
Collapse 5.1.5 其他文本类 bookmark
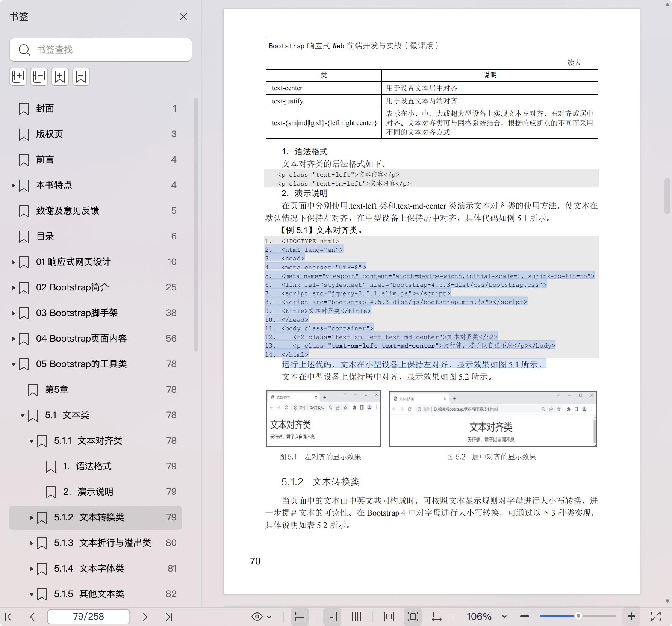tap(32, 594)
